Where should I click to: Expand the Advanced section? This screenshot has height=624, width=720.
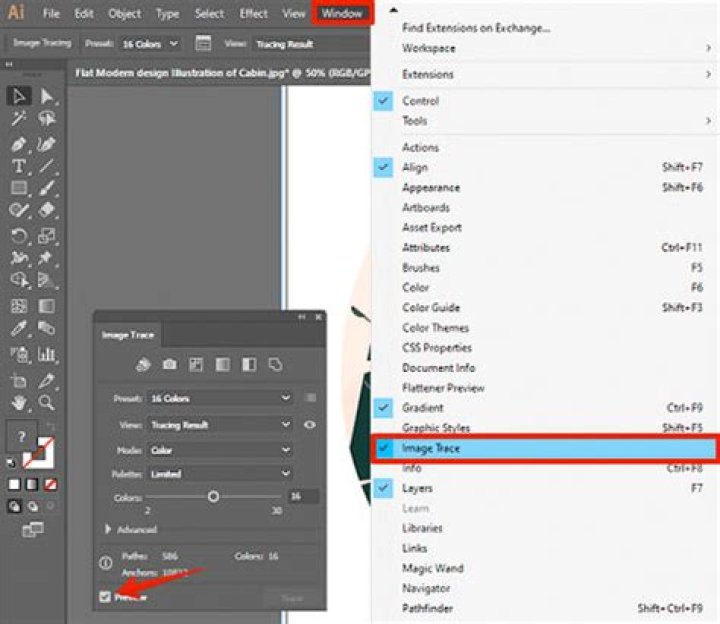tap(108, 529)
